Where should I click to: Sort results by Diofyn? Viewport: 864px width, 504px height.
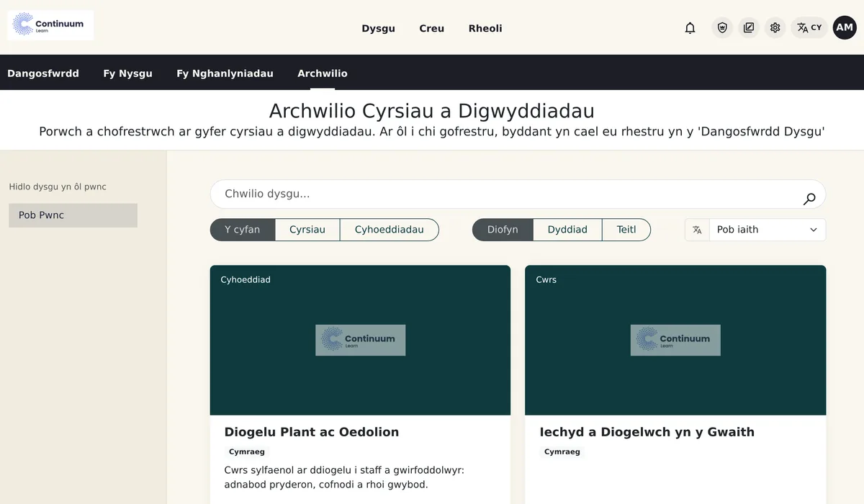tap(503, 230)
